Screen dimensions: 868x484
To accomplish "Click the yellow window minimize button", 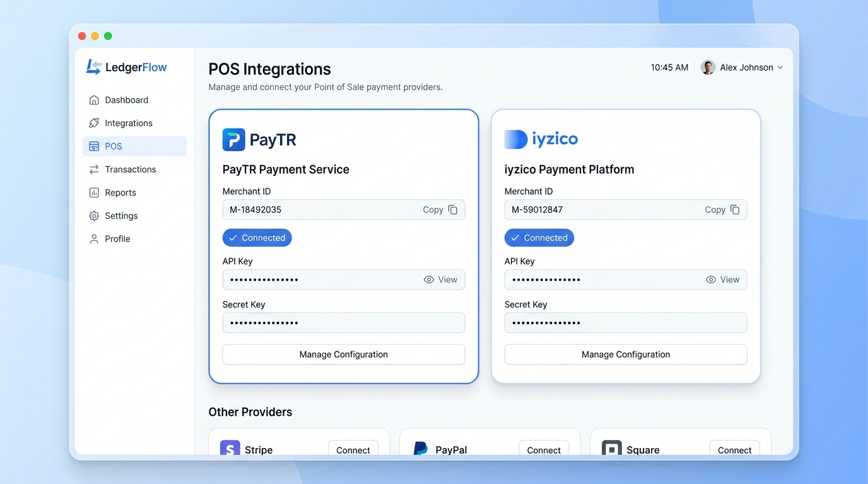I will (95, 36).
